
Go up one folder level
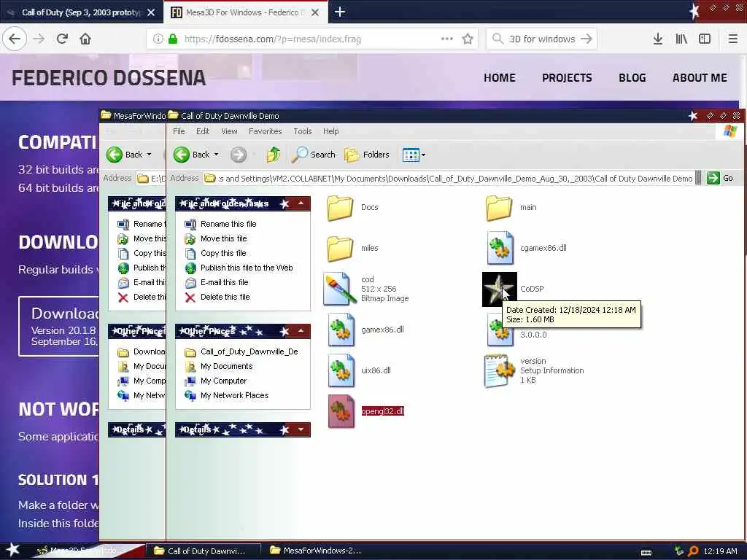click(x=274, y=155)
